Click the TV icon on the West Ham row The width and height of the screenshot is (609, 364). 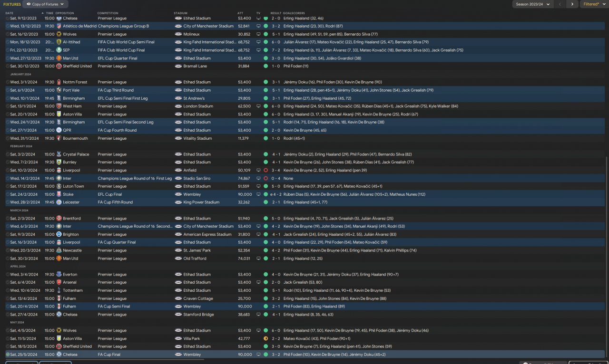pyautogui.click(x=258, y=106)
